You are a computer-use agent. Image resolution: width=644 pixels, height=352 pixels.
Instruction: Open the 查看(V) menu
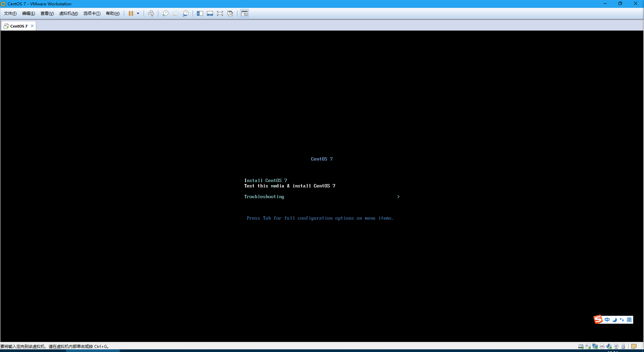pos(47,13)
